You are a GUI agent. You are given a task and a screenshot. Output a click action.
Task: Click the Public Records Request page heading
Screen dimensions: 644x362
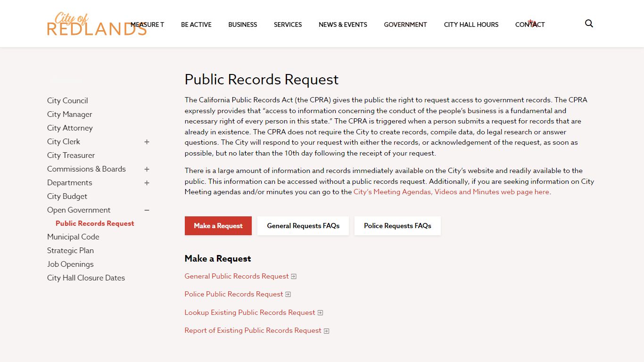coord(262,79)
